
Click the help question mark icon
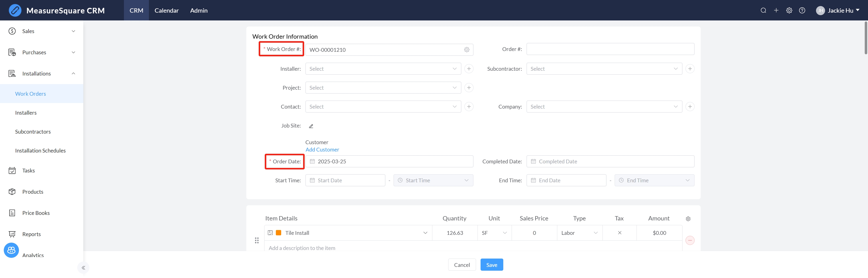(802, 10)
